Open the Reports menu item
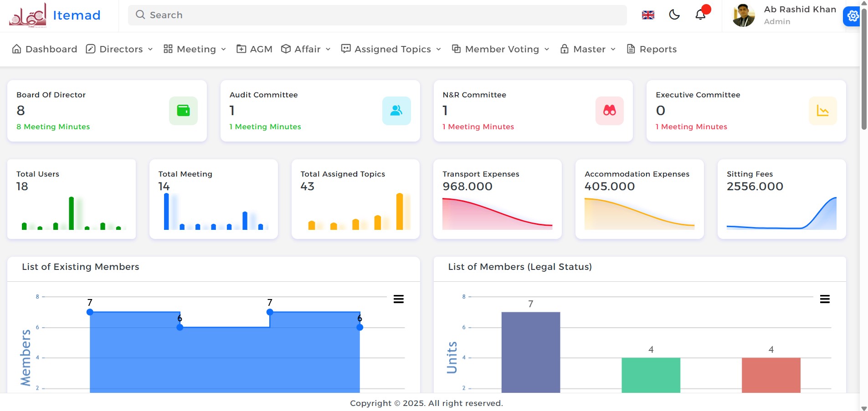Image resolution: width=868 pixels, height=411 pixels. pyautogui.click(x=652, y=49)
